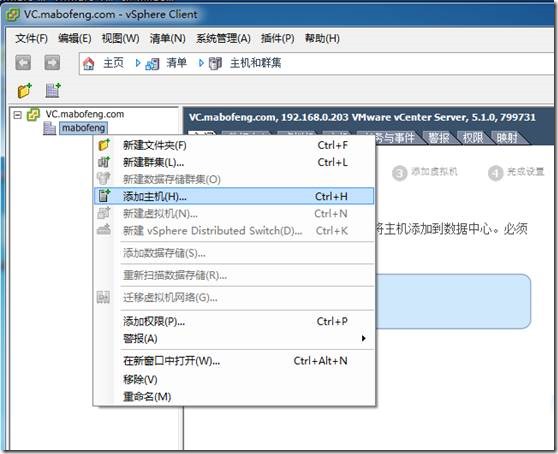Image resolution: width=558 pixels, height=454 pixels.
Task: Collapse the VC.mabofeng.com tree node
Action: coord(17,115)
